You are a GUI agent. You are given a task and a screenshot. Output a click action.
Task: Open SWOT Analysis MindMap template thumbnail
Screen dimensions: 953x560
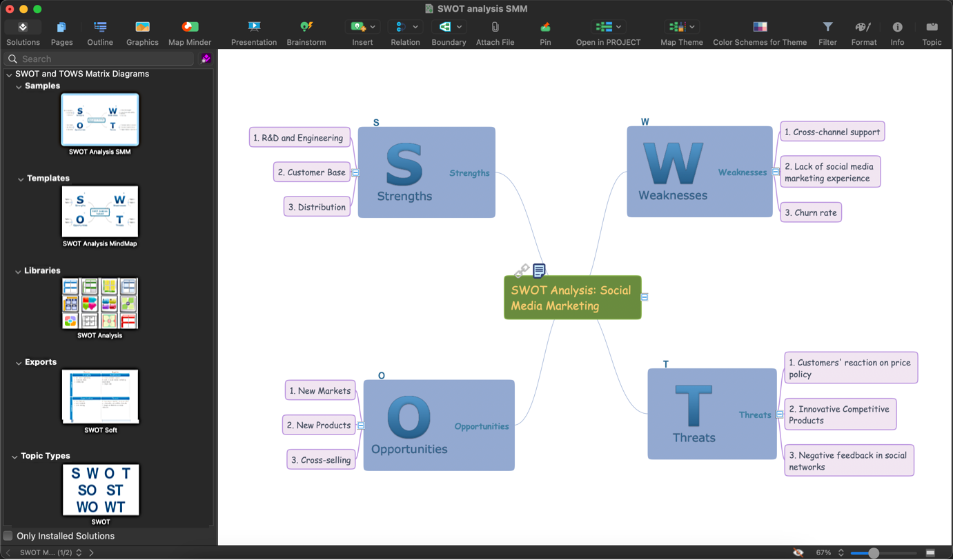[x=100, y=212]
